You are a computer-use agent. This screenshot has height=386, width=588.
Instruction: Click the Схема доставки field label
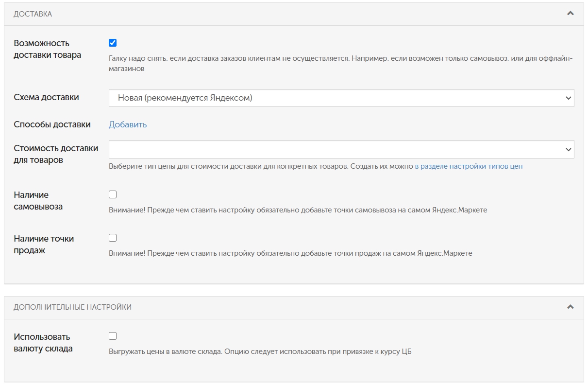(x=46, y=97)
